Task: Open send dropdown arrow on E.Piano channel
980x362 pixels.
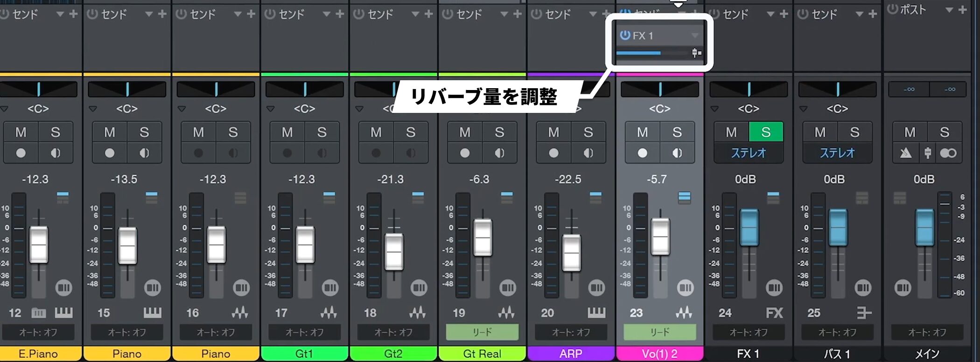Action: click(x=60, y=14)
